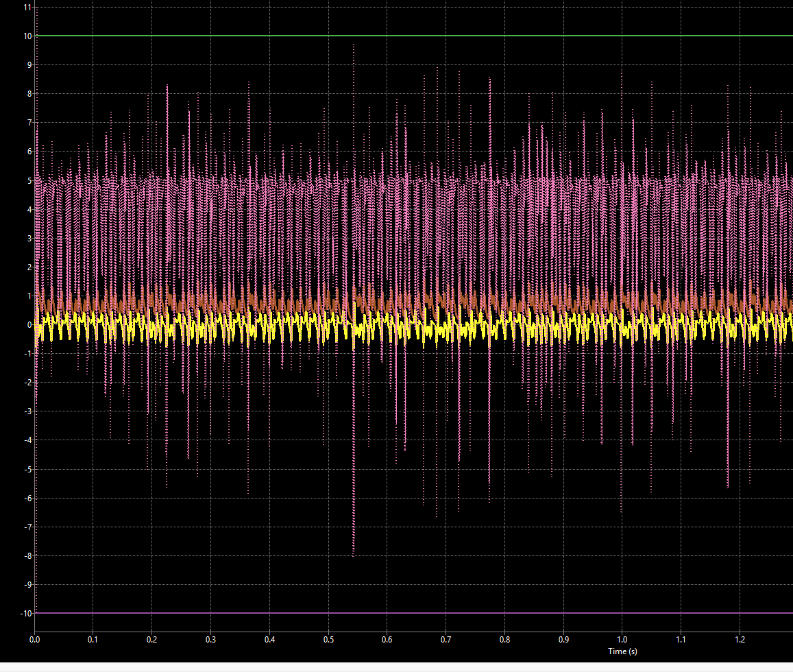Screen dimensions: 793x672
Task: Click the x-axis tick label "0.8"
Action: click(504, 640)
